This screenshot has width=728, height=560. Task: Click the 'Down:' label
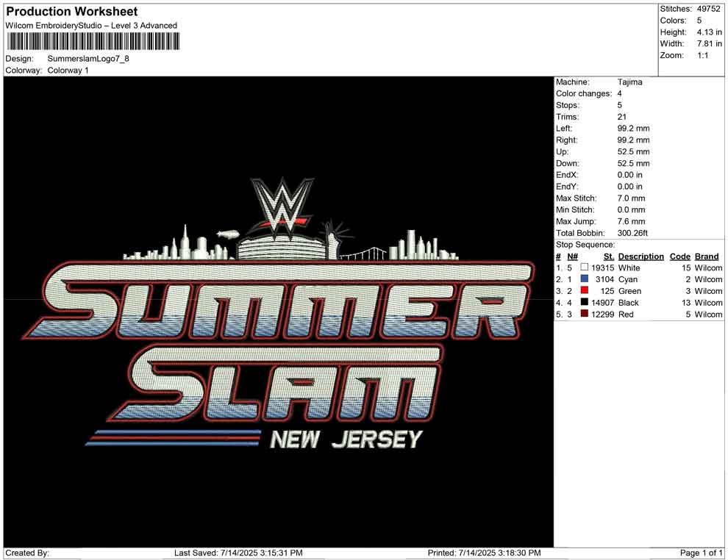(x=568, y=163)
